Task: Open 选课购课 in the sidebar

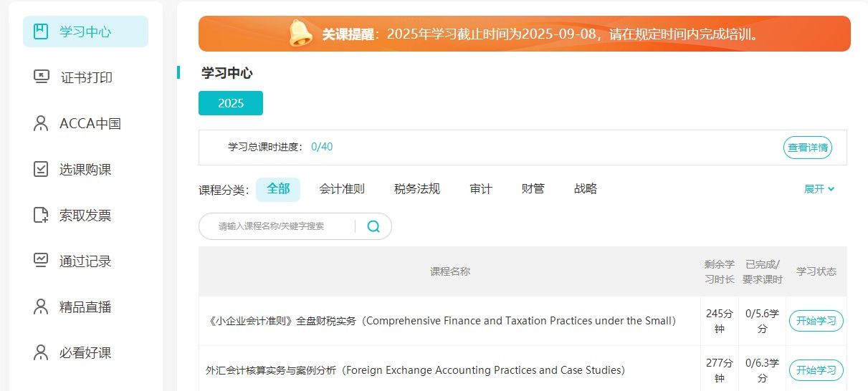Action: click(x=85, y=169)
